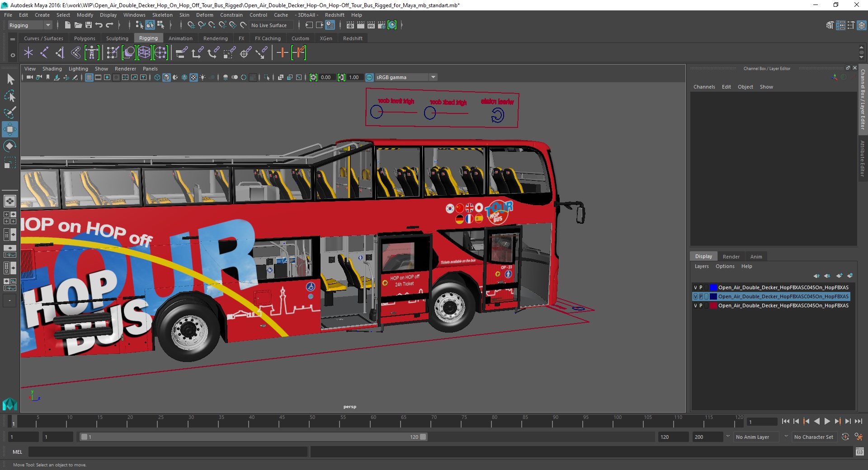Click the Redo arrow icon
868x470 pixels.
(x=109, y=25)
